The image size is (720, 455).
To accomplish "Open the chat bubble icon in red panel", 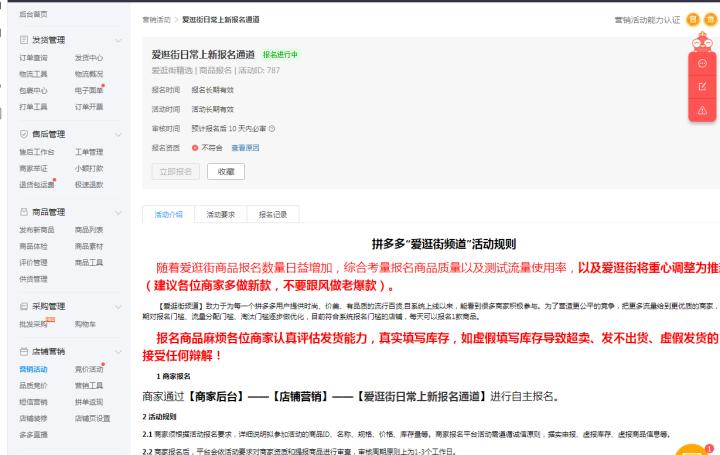I will pos(702,63).
